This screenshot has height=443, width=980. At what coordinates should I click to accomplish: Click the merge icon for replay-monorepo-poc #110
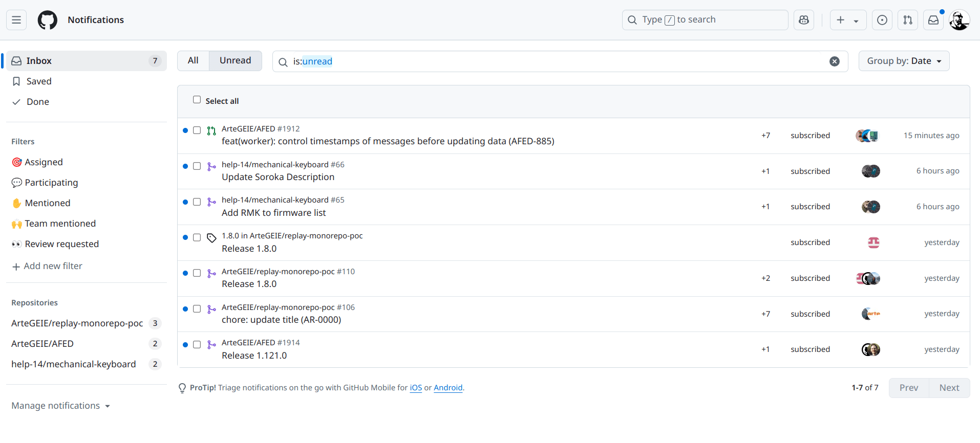[211, 274]
